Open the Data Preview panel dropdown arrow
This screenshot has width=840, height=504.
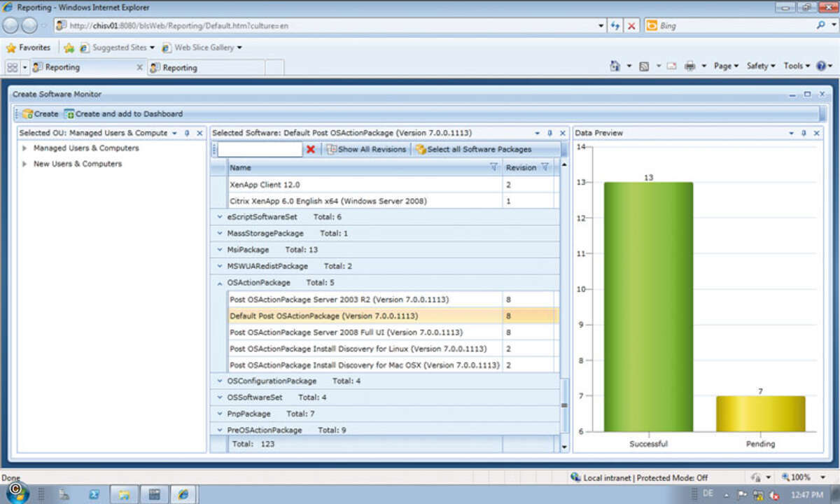(x=791, y=133)
